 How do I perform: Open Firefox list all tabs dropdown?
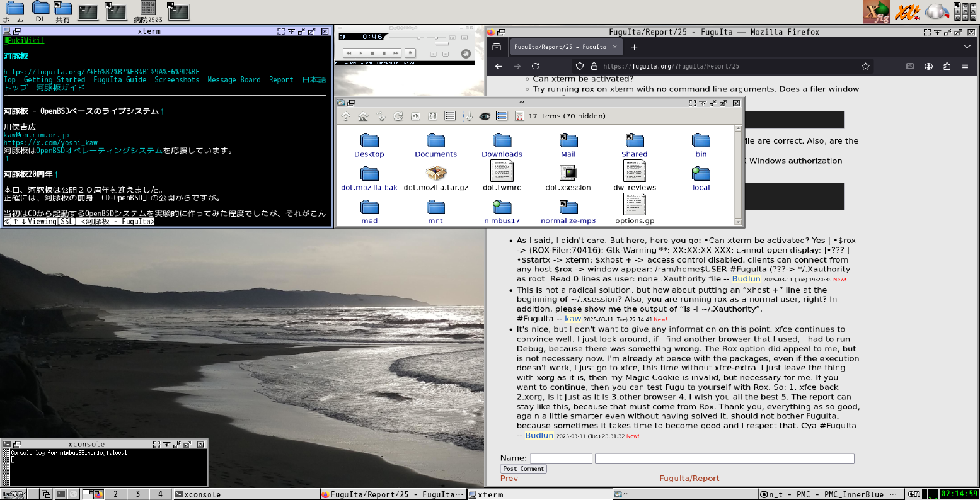click(967, 47)
